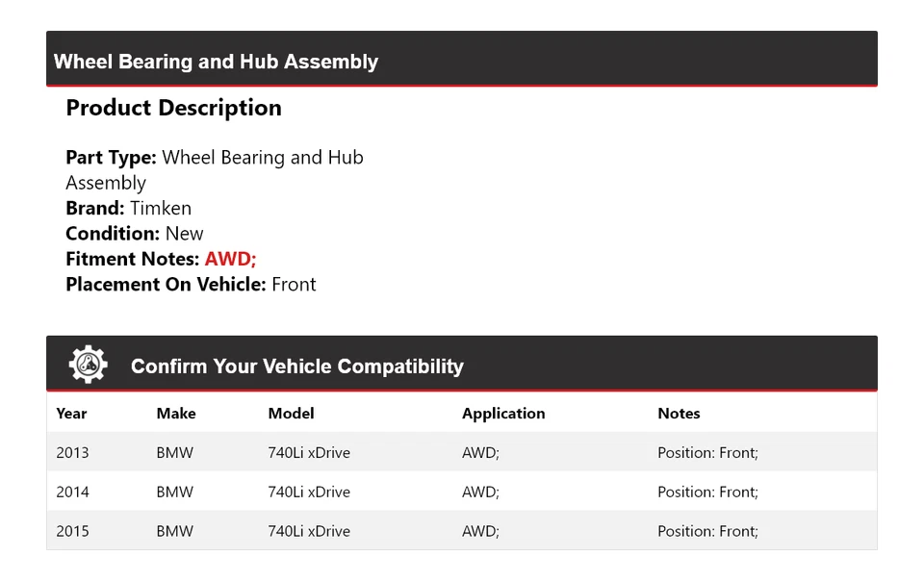Viewport: 924px width, 581px height.
Task: Click the 740Li xDrive model in the 2013 row
Action: click(x=309, y=452)
